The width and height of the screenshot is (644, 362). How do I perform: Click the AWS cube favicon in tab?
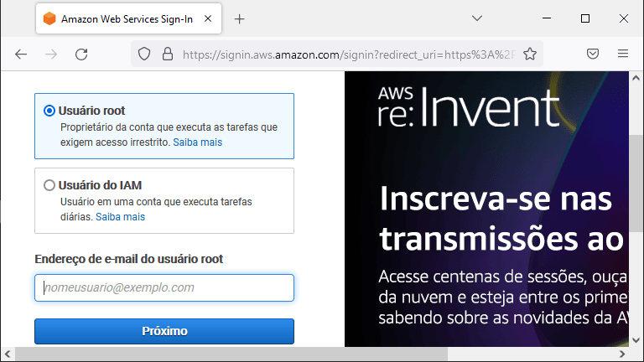pyautogui.click(x=49, y=18)
